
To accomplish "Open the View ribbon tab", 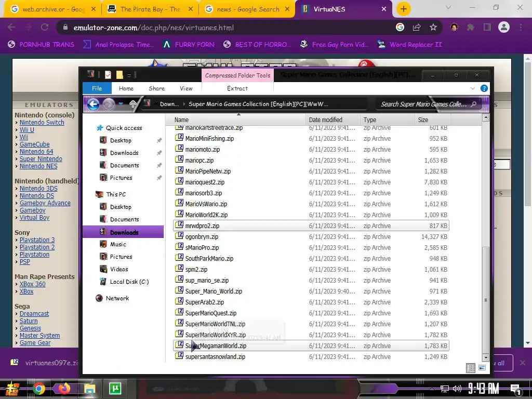I will pos(186,88).
